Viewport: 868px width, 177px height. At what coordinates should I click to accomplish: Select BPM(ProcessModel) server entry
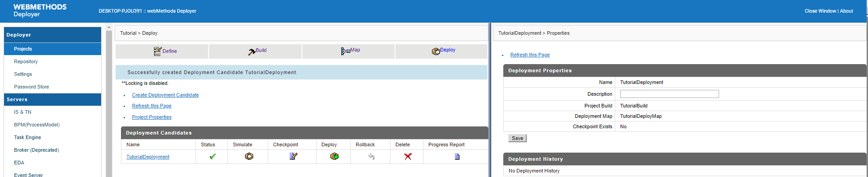coord(37,125)
